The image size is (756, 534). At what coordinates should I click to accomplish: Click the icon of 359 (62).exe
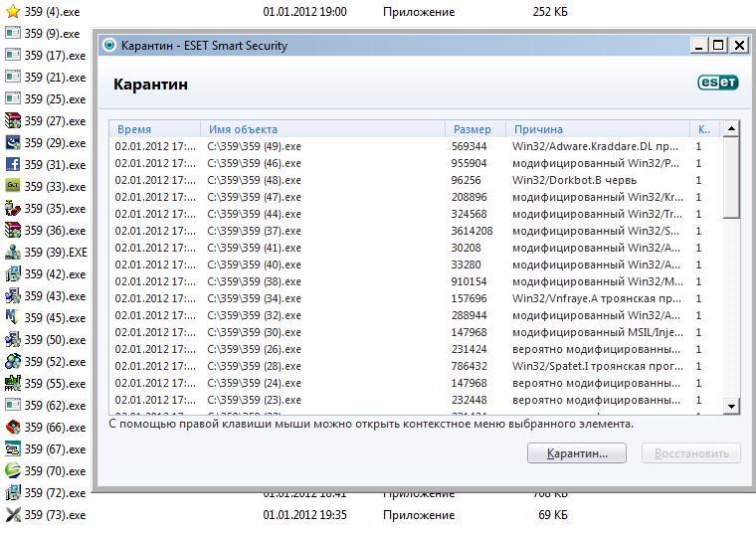[13, 405]
